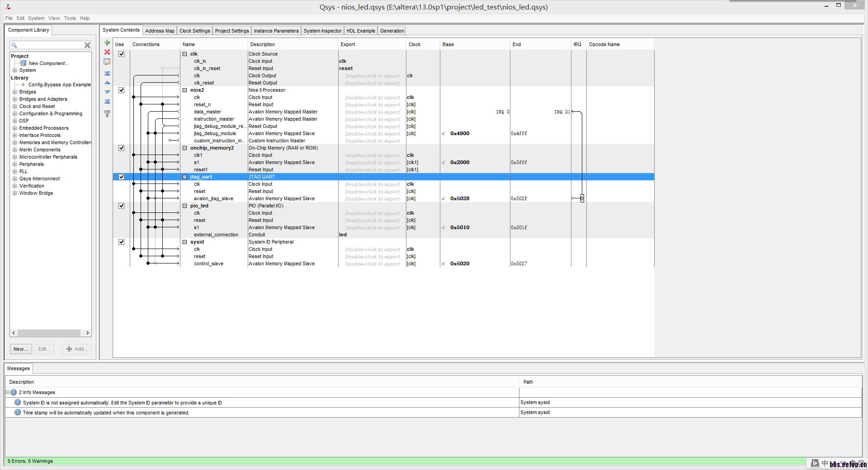Switch to the Address Map tab

coord(160,31)
